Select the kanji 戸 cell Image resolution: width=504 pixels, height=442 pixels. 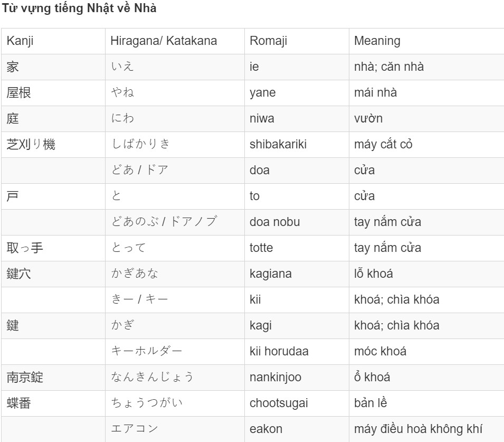click(x=53, y=196)
